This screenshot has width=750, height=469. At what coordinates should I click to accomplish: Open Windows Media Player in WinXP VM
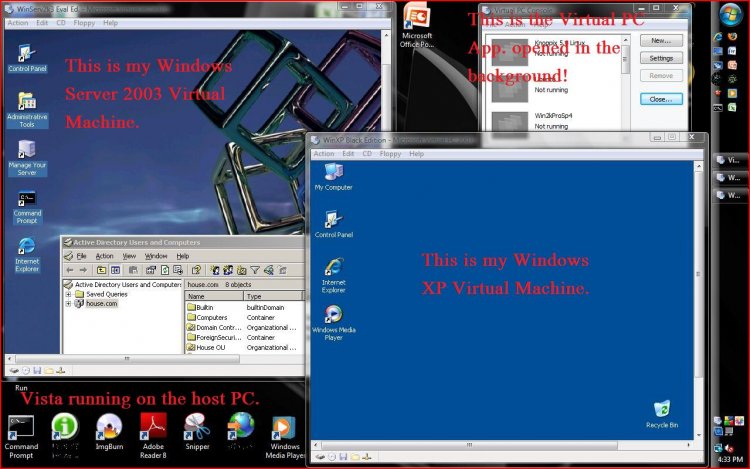pyautogui.click(x=333, y=323)
